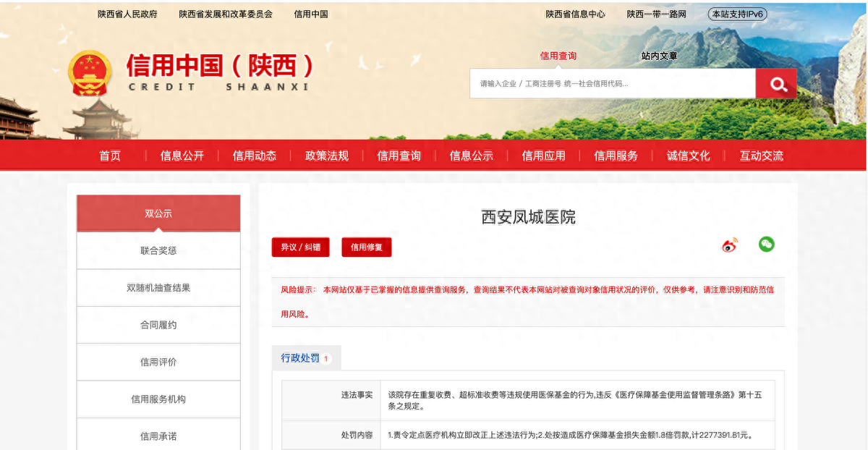868x450 pixels.
Task: Select 双公示 in the sidebar
Action: tap(158, 213)
